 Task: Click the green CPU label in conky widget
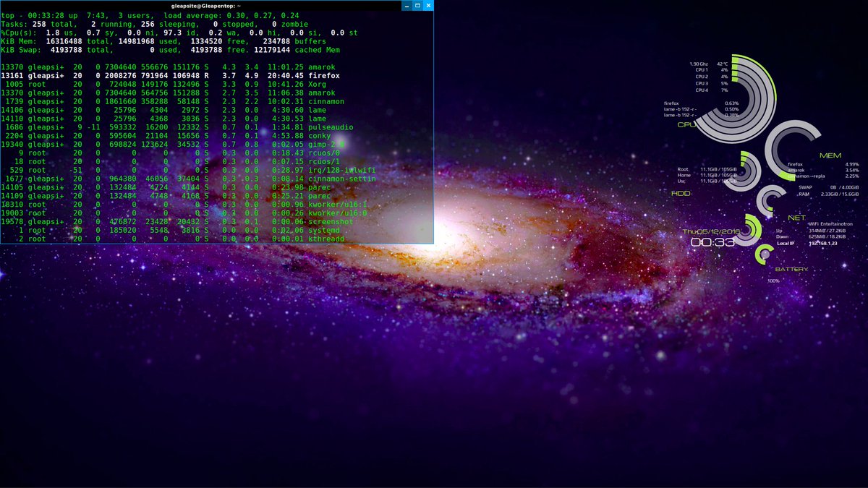686,125
